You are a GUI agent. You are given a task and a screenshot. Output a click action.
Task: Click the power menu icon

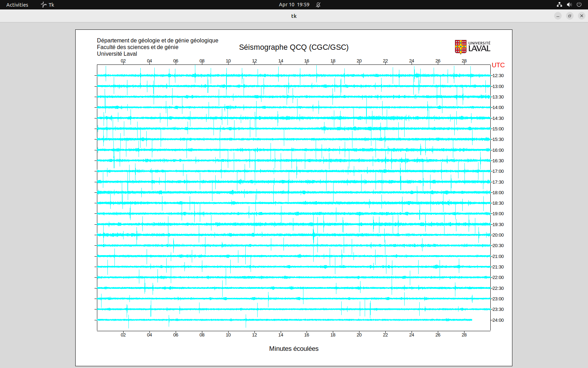tap(579, 5)
